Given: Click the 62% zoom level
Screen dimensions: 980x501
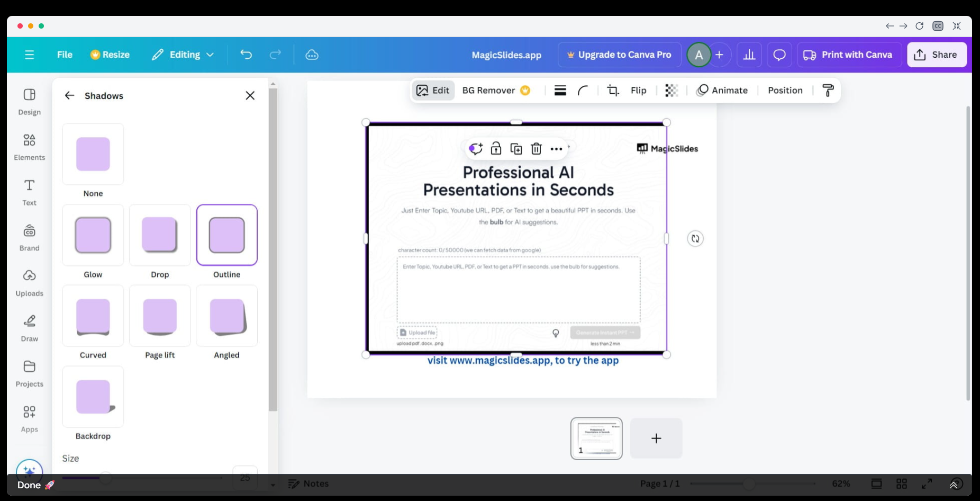Looking at the screenshot, I should pyautogui.click(x=841, y=484).
